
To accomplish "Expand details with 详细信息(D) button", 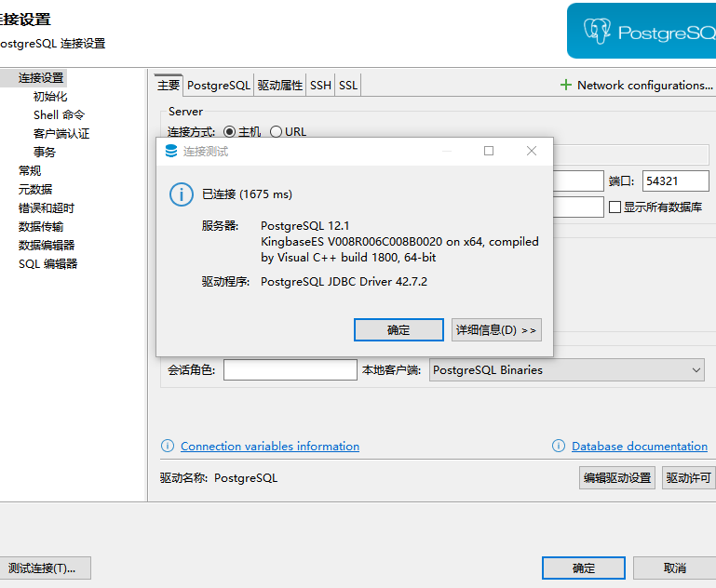I will [496, 330].
